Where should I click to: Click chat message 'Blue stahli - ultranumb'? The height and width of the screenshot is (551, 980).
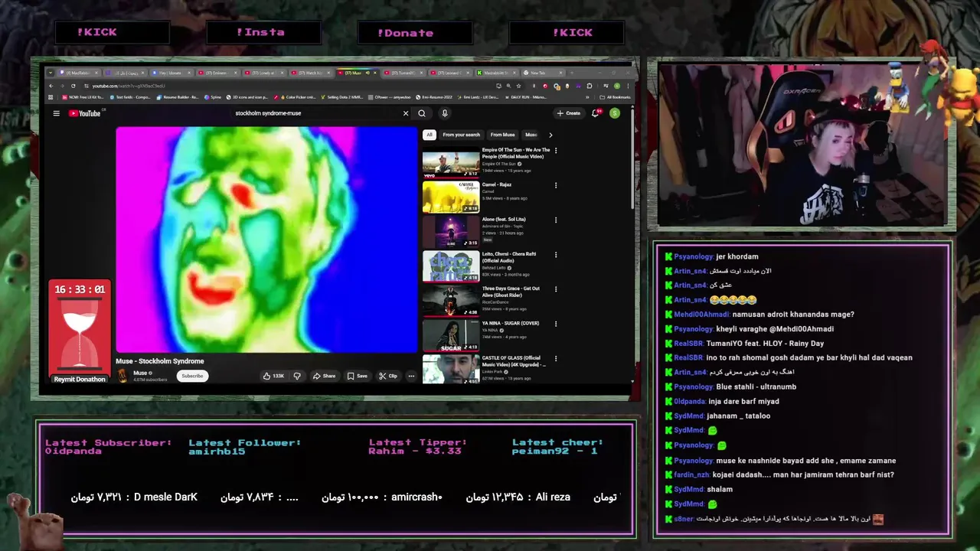pyautogui.click(x=756, y=386)
